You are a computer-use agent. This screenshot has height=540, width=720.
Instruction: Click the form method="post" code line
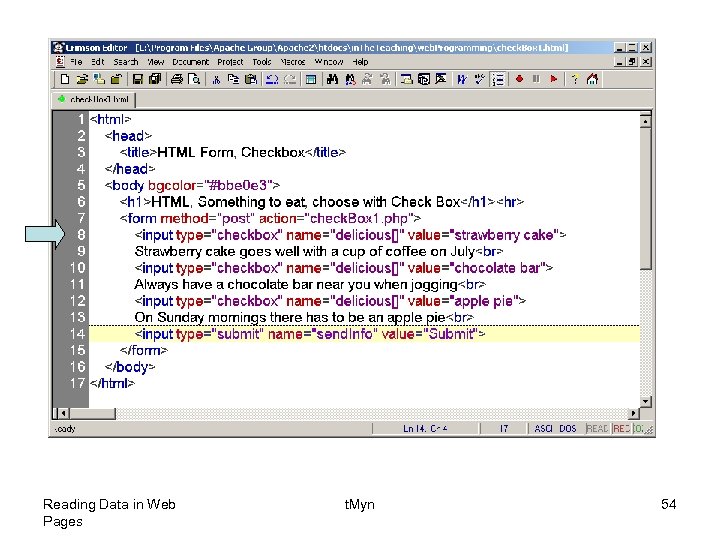(270, 218)
